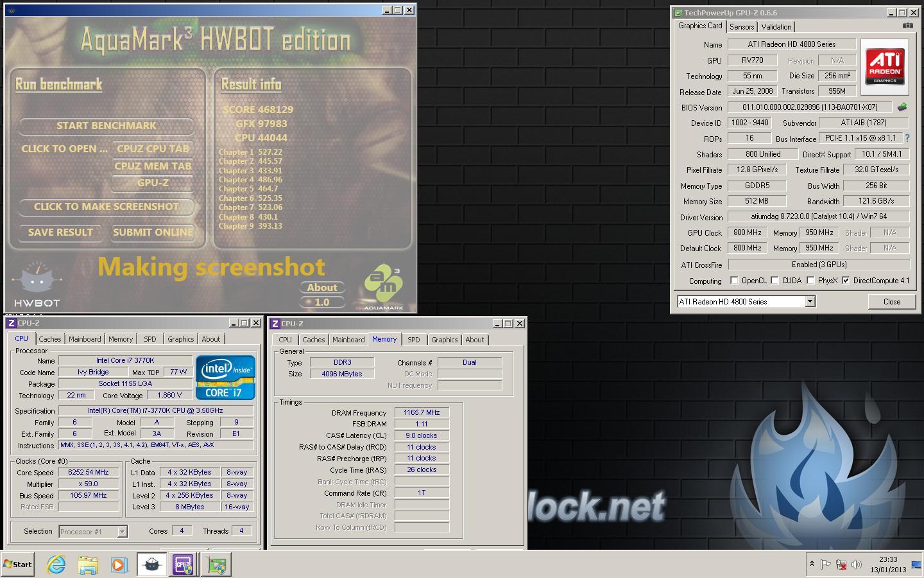Click the Bus Interface question mark icon
The height and width of the screenshot is (578, 924).
tap(907, 138)
